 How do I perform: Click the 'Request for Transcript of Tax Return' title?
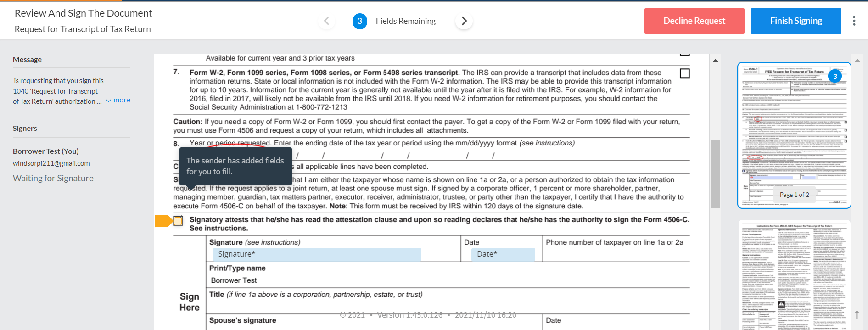click(x=83, y=29)
